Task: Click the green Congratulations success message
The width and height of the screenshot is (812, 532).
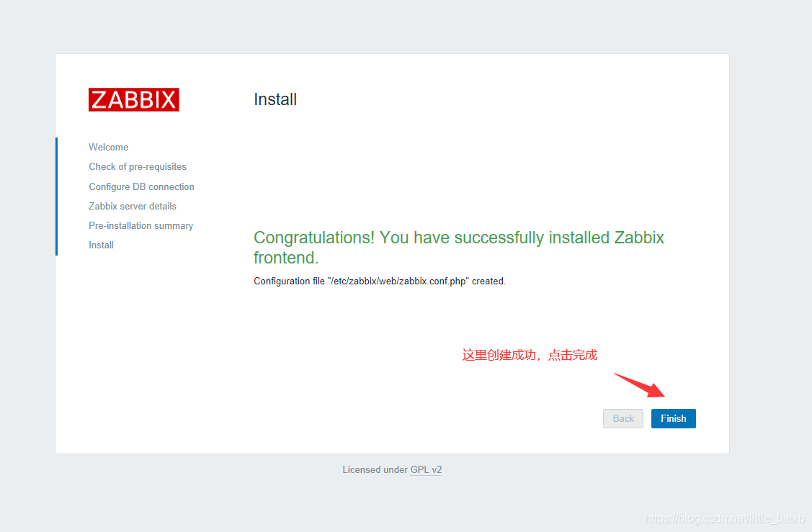Action: click(x=459, y=248)
